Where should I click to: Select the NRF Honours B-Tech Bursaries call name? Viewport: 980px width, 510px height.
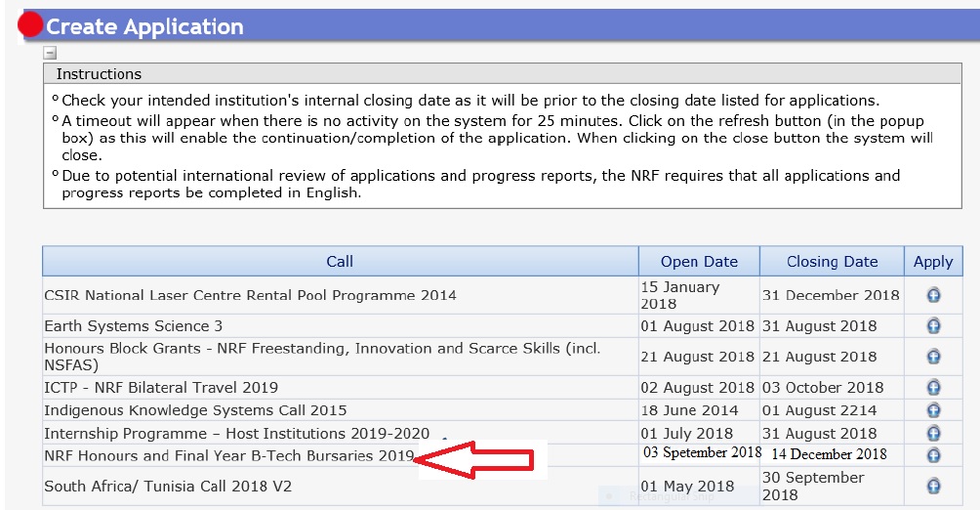(229, 455)
